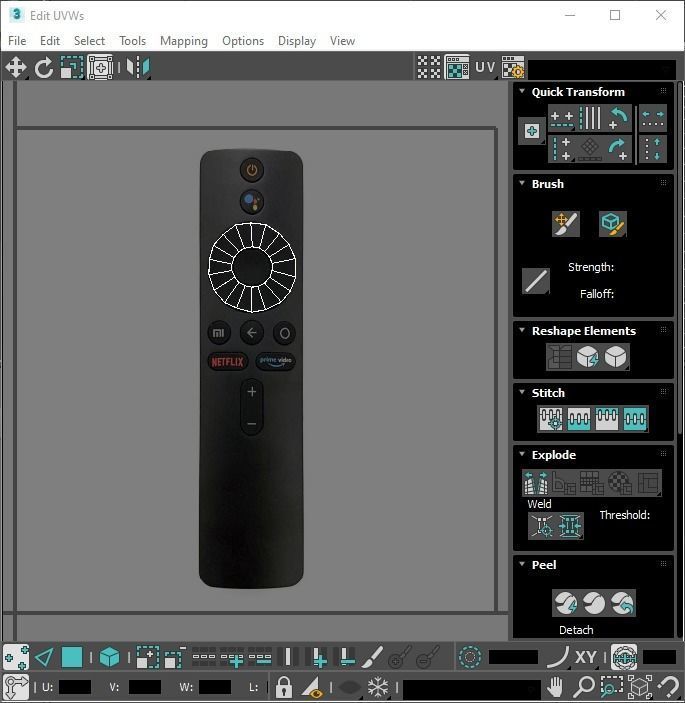Toggle Peel Mode, the middle Peel icon
The height and width of the screenshot is (703, 685).
(594, 603)
